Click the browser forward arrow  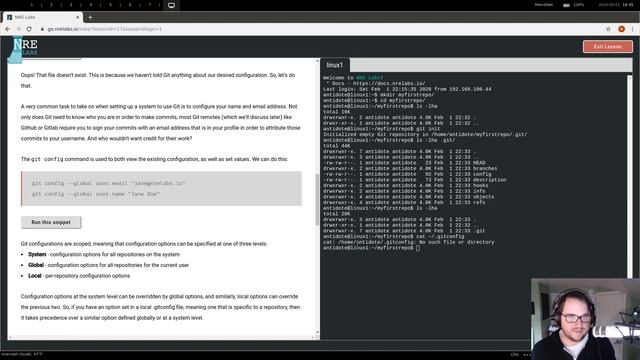click(x=18, y=29)
